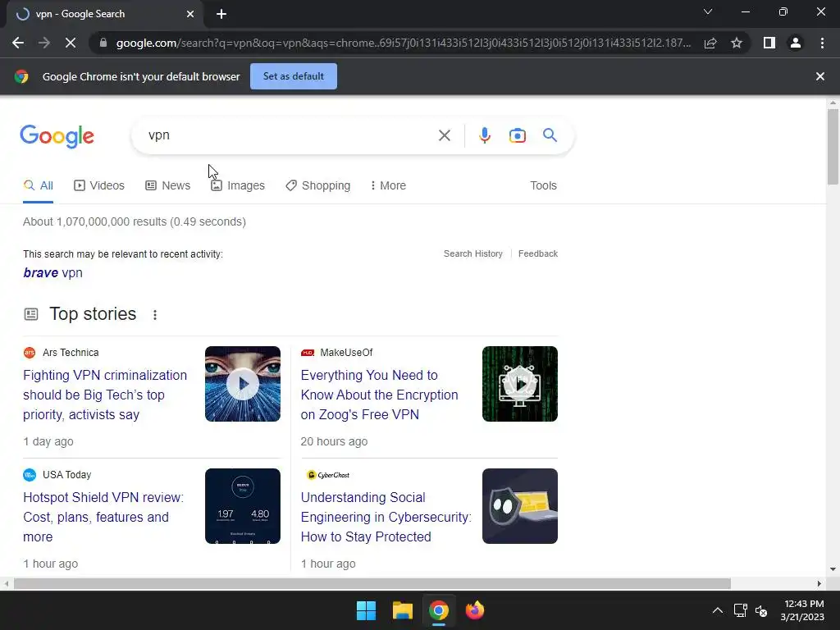Open clock and date 12:43 PM
Viewport: 840px width, 630px height.
(x=802, y=610)
